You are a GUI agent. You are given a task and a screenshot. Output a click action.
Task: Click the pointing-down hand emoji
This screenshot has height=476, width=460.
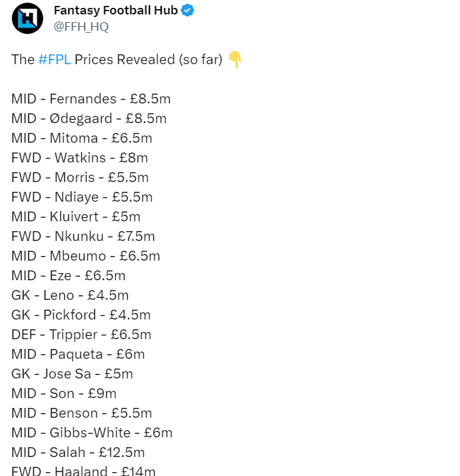pos(235,60)
